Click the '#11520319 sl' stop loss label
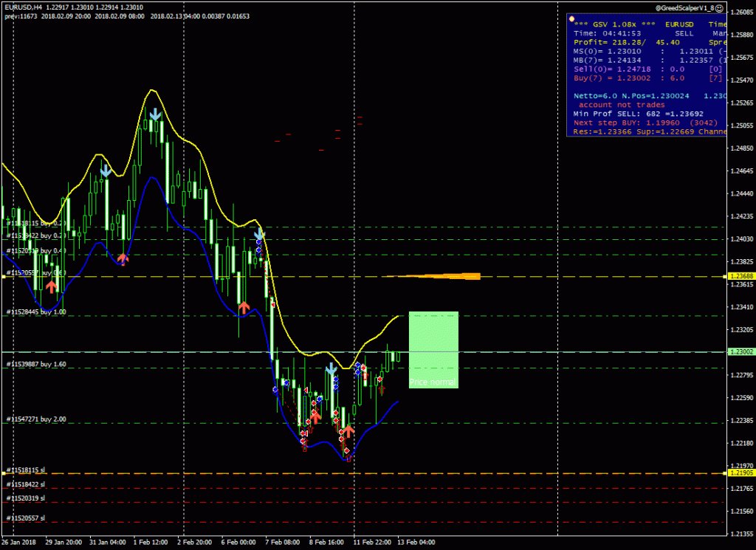Viewport: 756px width, 550px height. pyautogui.click(x=26, y=498)
